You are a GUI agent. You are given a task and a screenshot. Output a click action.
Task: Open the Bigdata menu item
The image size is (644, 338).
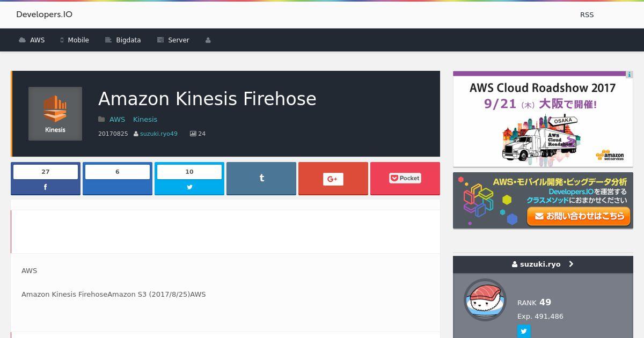pos(123,40)
